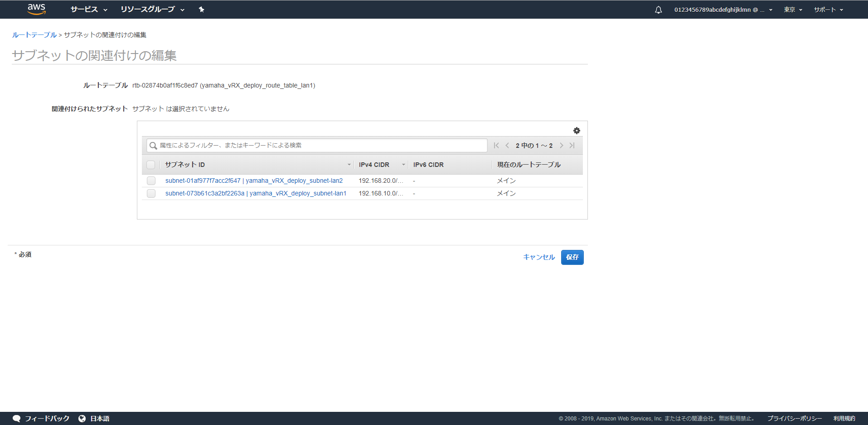Check the select-all subnets checkbox

(x=151, y=165)
